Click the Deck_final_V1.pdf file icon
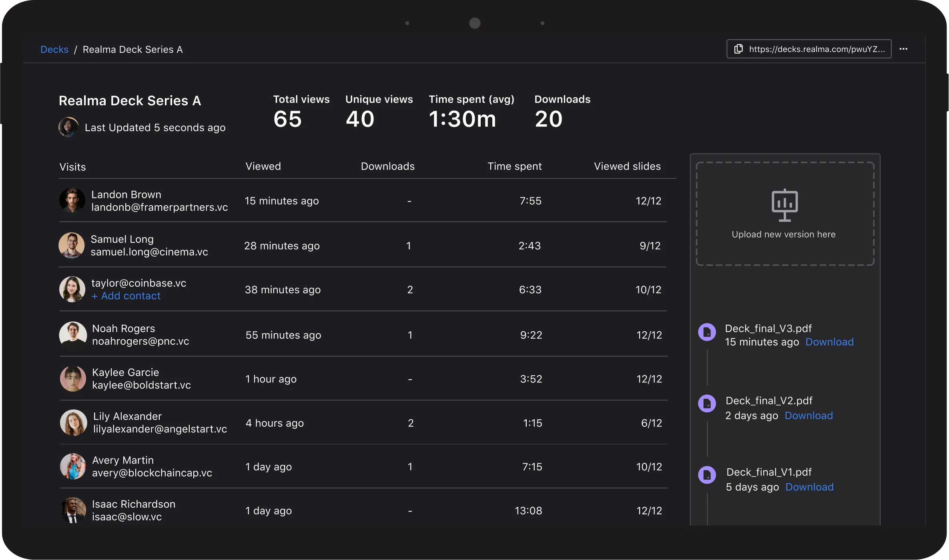This screenshot has height=560, width=949. (x=707, y=475)
